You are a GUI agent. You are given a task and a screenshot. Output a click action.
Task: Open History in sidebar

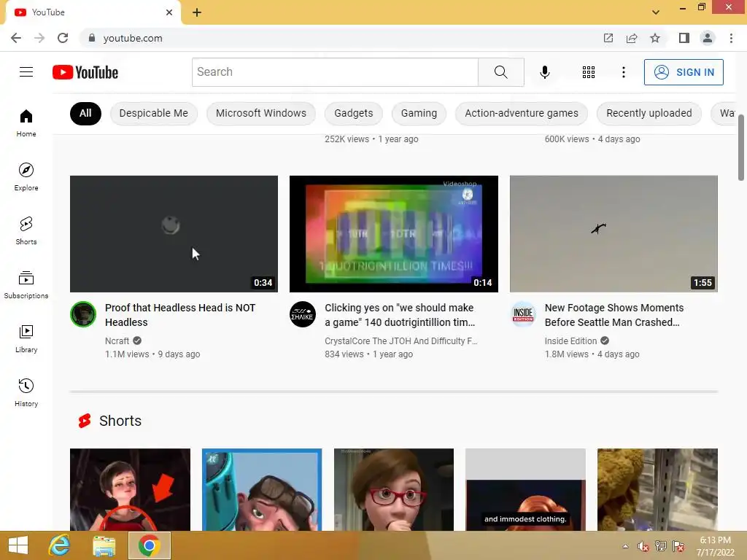point(26,392)
